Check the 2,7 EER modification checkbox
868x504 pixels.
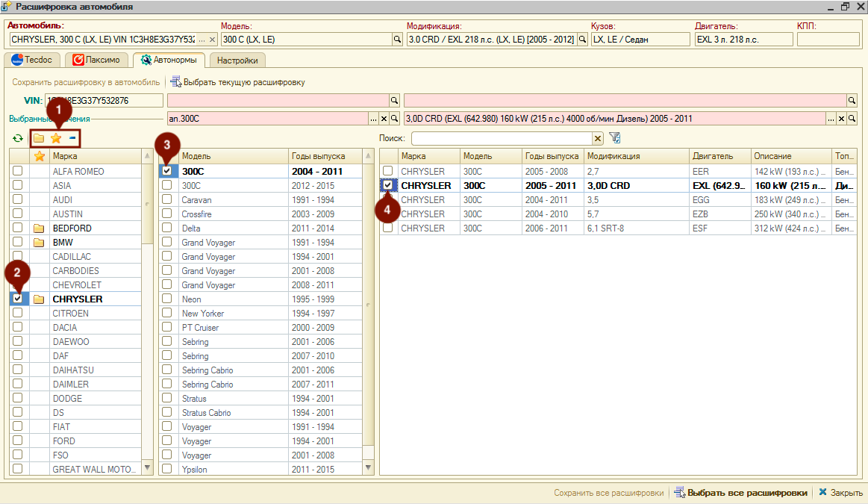[x=387, y=171]
